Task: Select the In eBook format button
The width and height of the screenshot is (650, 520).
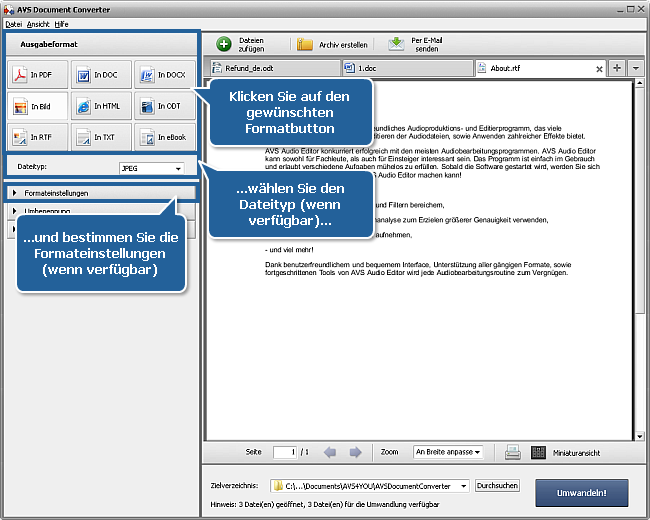Action: click(x=165, y=137)
